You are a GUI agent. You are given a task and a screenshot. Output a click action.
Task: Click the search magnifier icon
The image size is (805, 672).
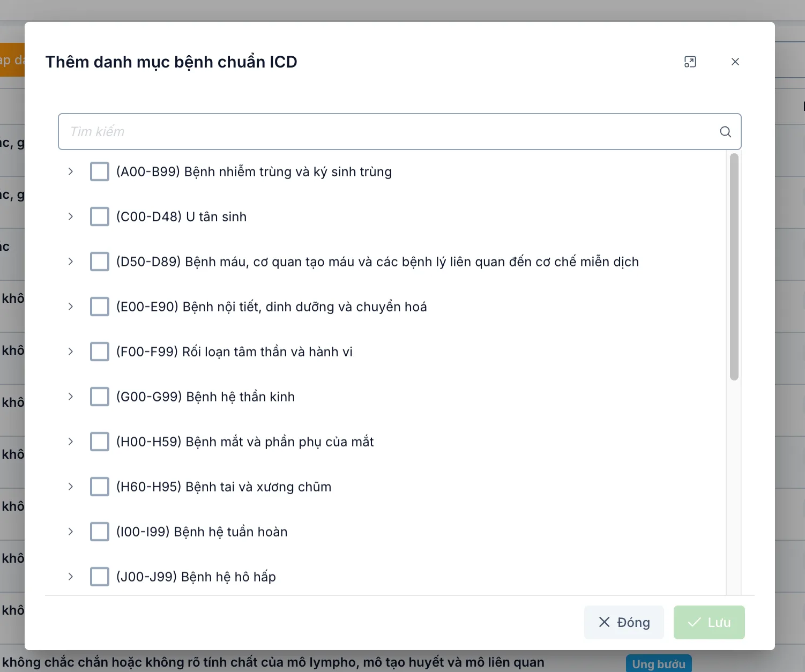point(726,132)
